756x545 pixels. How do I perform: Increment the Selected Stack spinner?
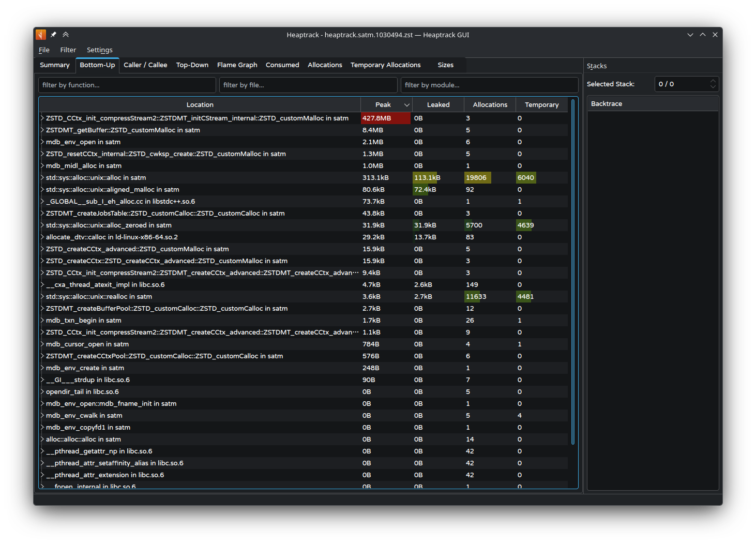713,81
